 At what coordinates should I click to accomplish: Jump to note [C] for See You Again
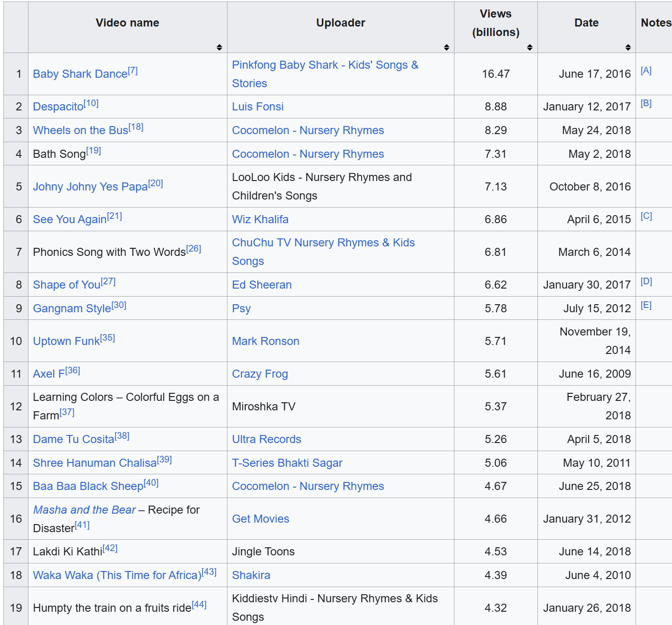(x=646, y=216)
